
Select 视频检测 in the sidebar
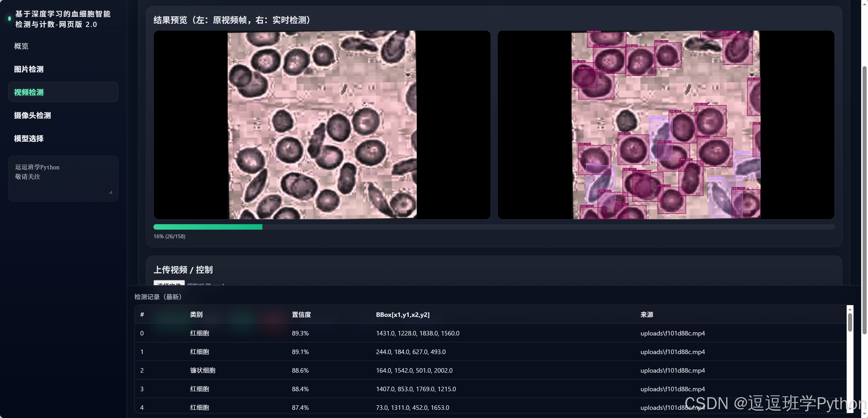(x=29, y=92)
